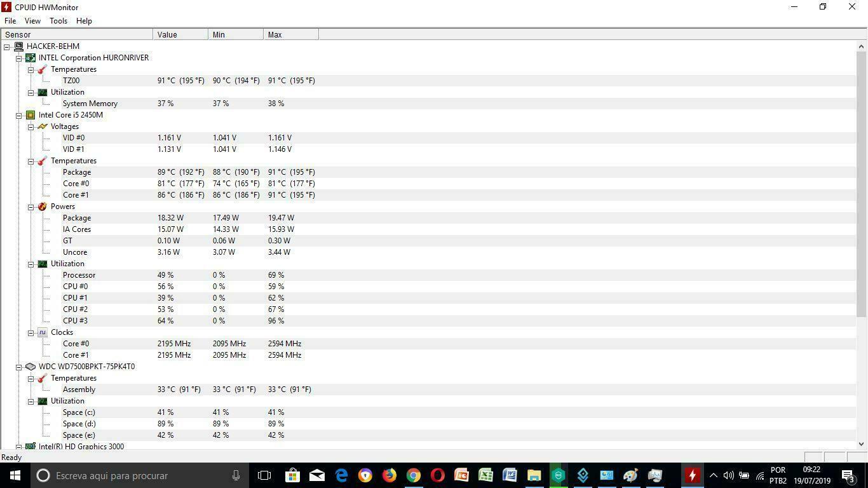The image size is (868, 488).
Task: Open Excel from the taskbar
Action: point(486,475)
